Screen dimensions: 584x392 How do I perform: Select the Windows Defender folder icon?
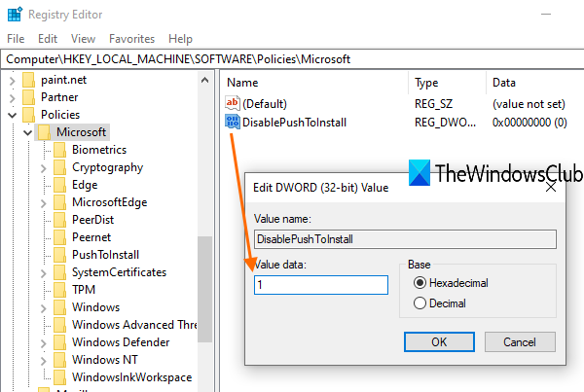60,342
